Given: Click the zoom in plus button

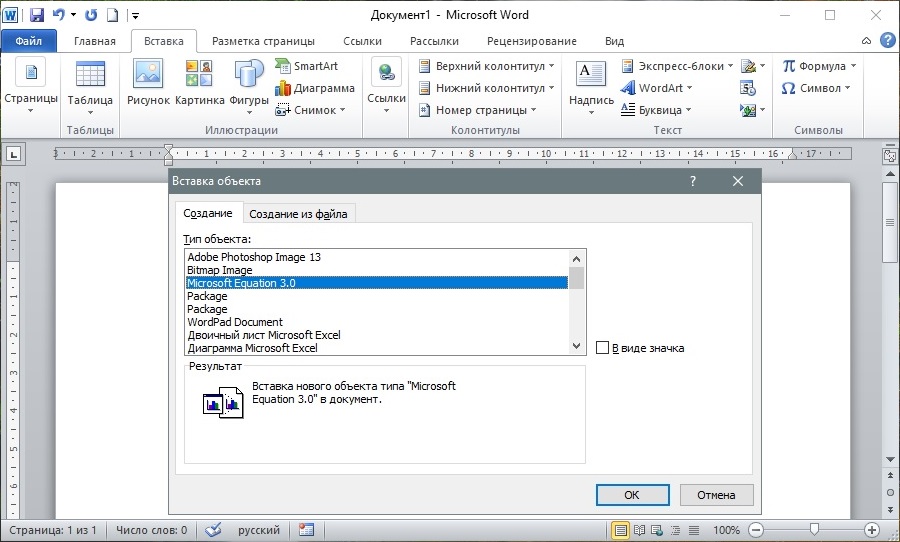Looking at the screenshot, I should 872,530.
